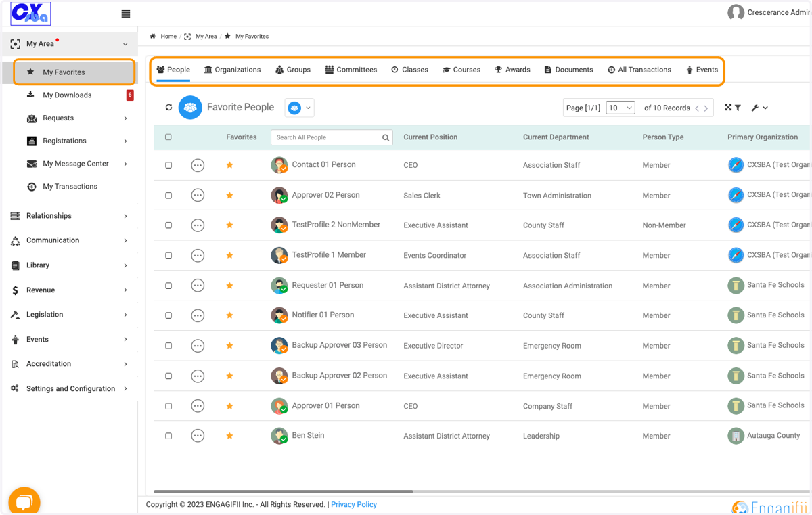Open the records per page dropdown

[x=621, y=108]
